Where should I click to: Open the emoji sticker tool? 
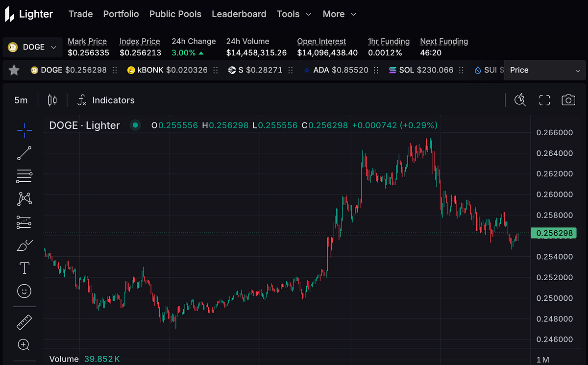[x=24, y=291]
